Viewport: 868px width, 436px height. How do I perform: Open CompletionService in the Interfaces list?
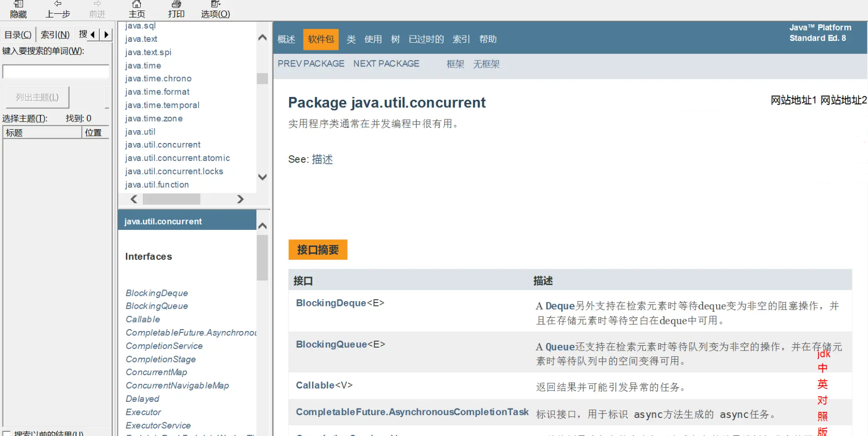point(164,346)
